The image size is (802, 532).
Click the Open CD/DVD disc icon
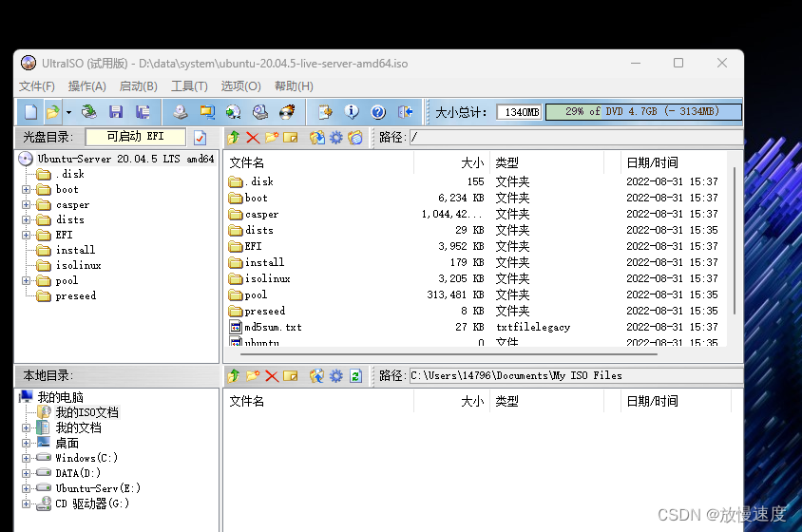point(89,111)
